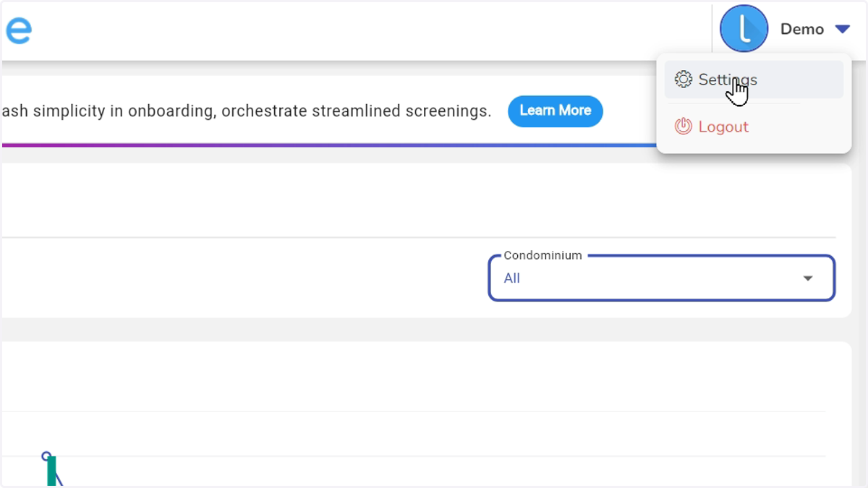Click the Learn More button
The image size is (868, 488).
pos(556,111)
